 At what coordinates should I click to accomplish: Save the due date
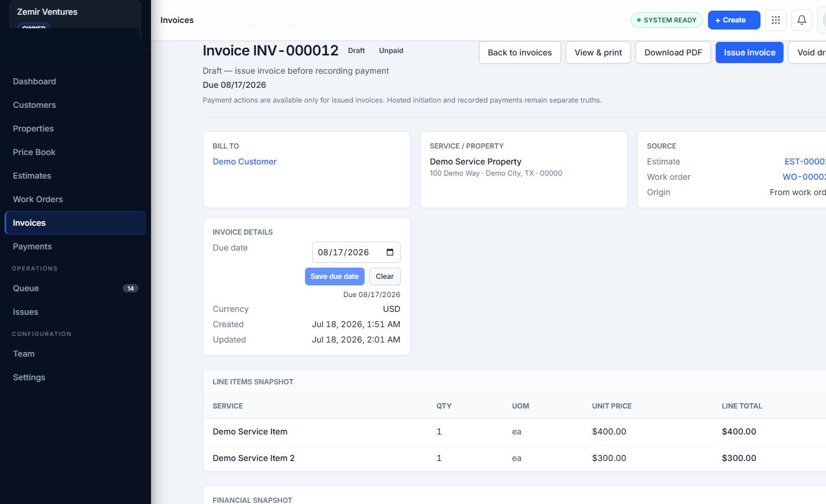335,276
